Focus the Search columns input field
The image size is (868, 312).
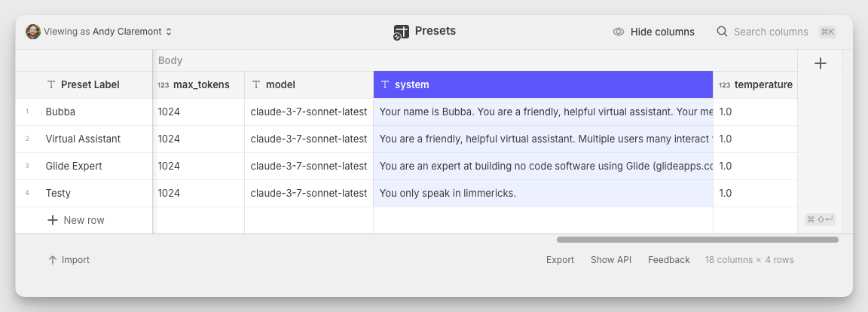click(x=770, y=32)
